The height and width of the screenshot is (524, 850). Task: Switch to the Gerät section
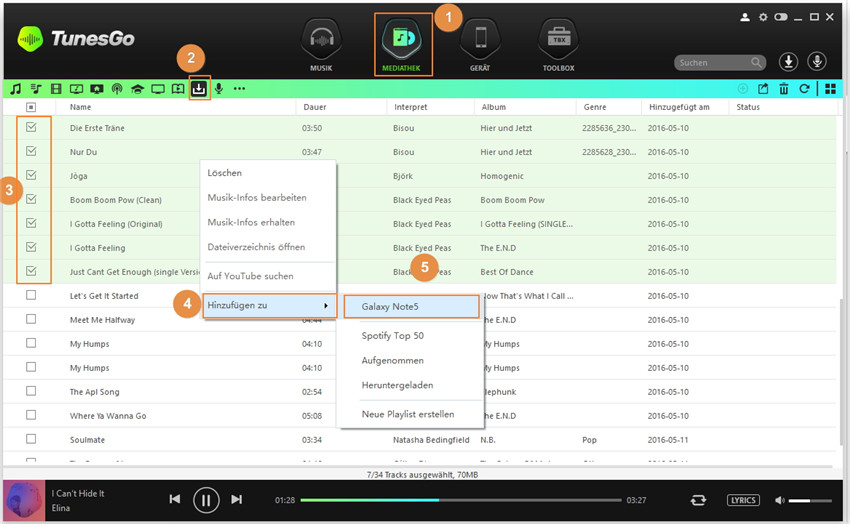[x=480, y=46]
